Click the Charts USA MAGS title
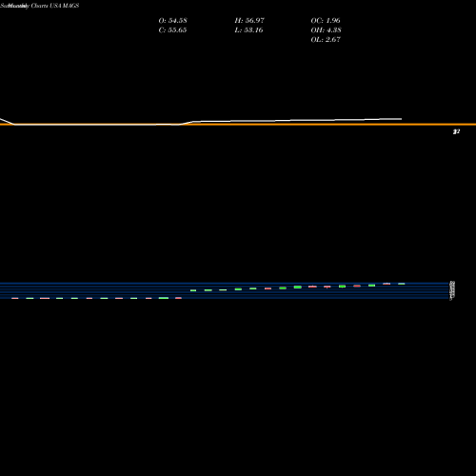Screen dimensions: 476x476 (55, 6)
